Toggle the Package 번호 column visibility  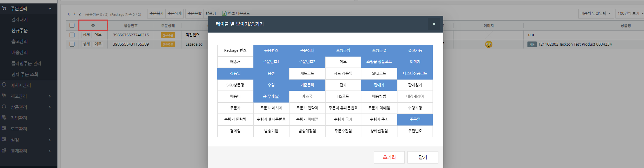click(x=235, y=50)
